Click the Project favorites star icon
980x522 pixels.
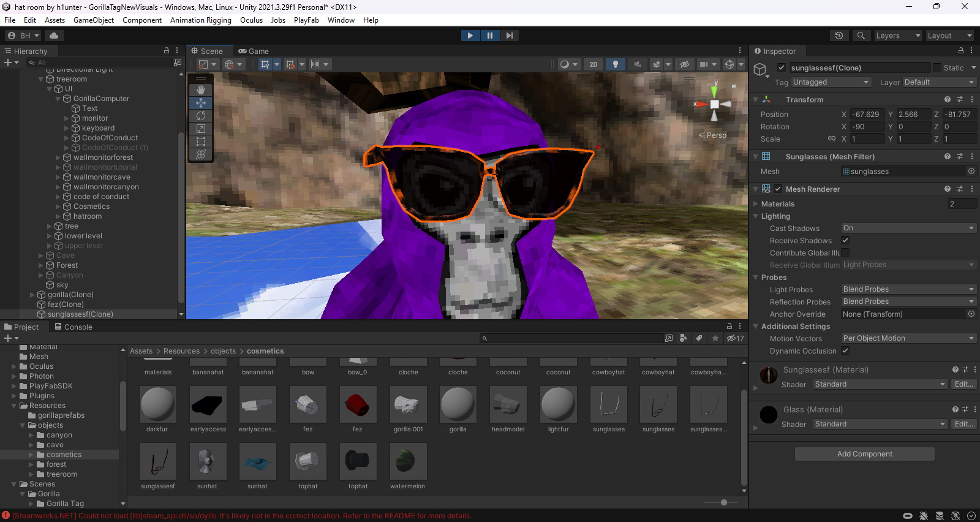click(715, 338)
